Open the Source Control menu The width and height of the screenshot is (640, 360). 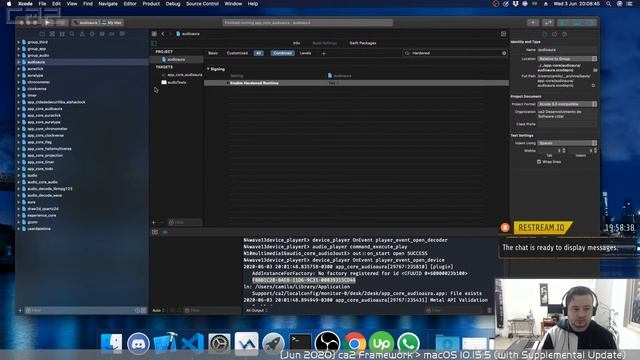tap(202, 4)
